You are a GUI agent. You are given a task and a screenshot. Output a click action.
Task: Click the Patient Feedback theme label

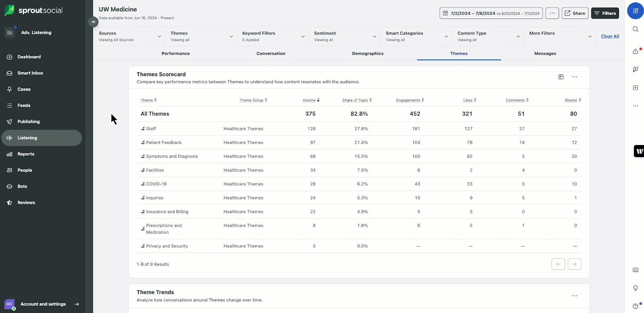click(x=163, y=142)
